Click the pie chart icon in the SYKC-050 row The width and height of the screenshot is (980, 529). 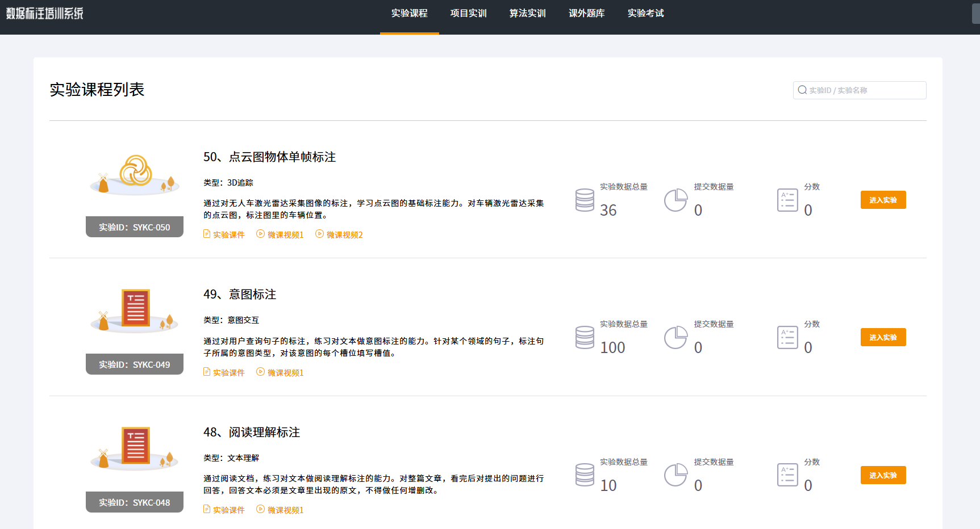point(676,200)
